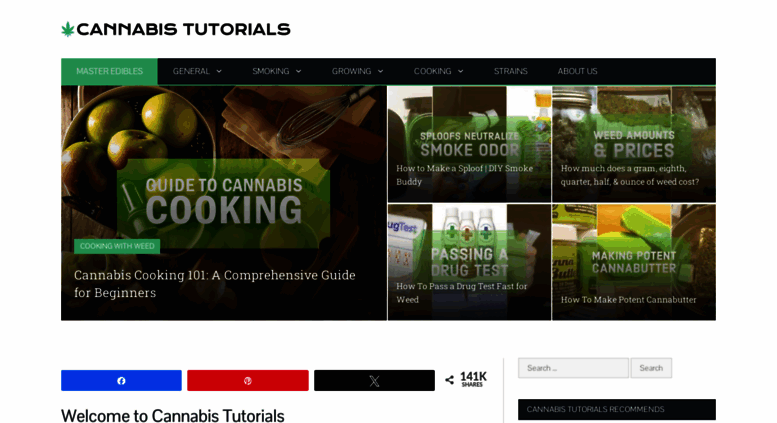This screenshot has width=777, height=423.
Task: Select the Smoking menu item
Action: (271, 71)
